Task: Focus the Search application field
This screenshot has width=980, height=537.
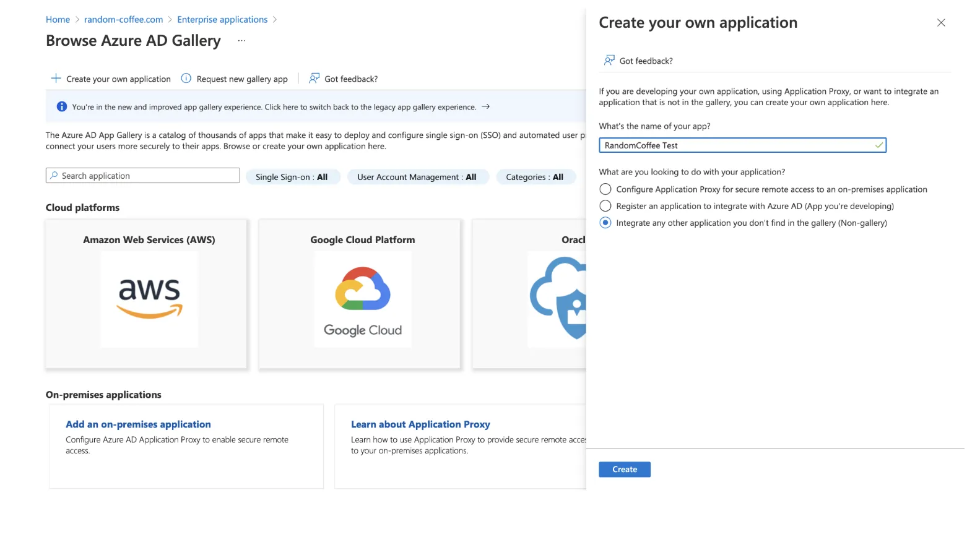Action: 142,176
